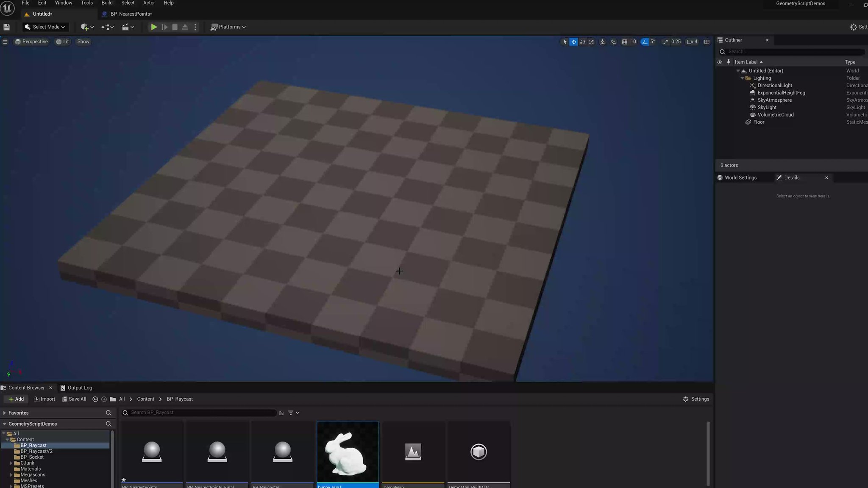The height and width of the screenshot is (488, 868).
Task: Open the Content Browser filter icon
Action: click(291, 412)
